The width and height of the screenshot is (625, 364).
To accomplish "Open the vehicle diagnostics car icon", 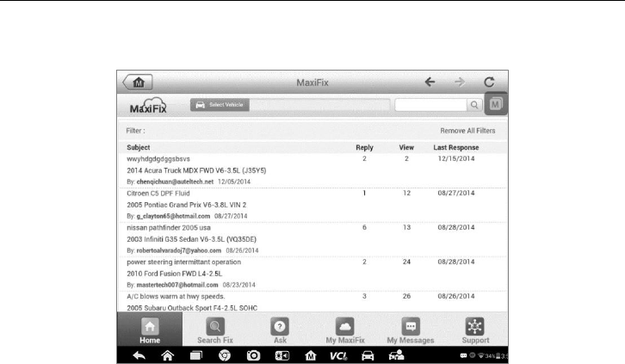I will click(x=368, y=355).
